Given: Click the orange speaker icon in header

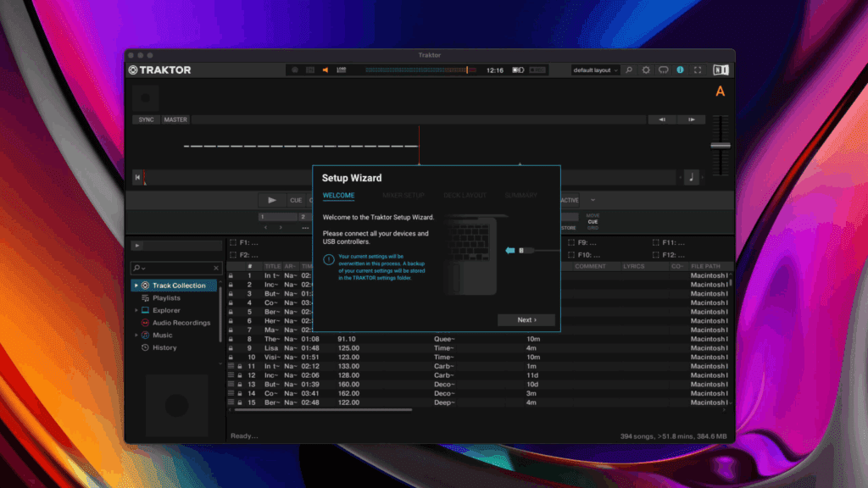Looking at the screenshot, I should (325, 70).
